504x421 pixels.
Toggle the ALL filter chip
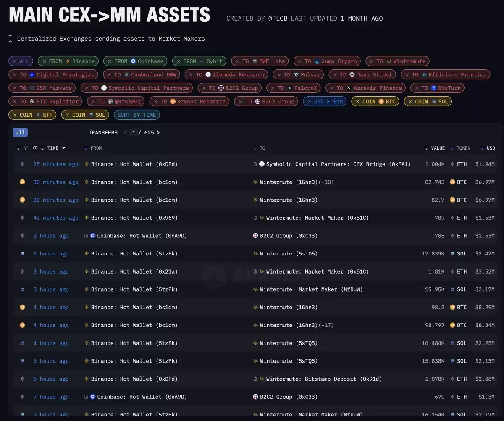tap(21, 61)
